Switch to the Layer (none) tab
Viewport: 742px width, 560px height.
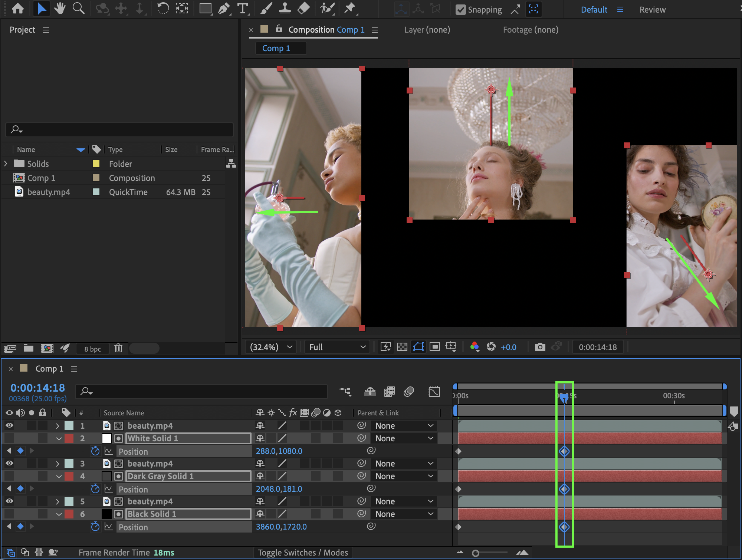coord(427,30)
